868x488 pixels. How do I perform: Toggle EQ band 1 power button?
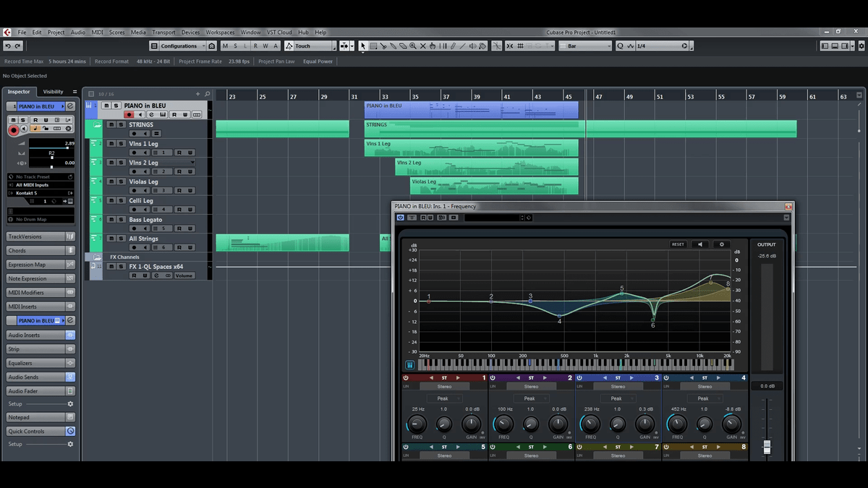pos(406,378)
